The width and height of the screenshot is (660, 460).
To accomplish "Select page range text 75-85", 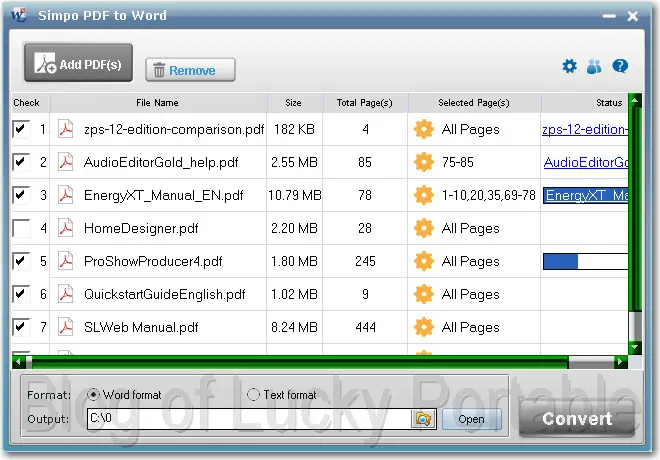I will 458,162.
